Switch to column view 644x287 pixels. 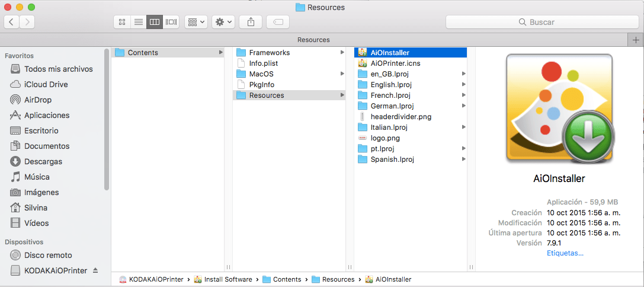point(155,22)
